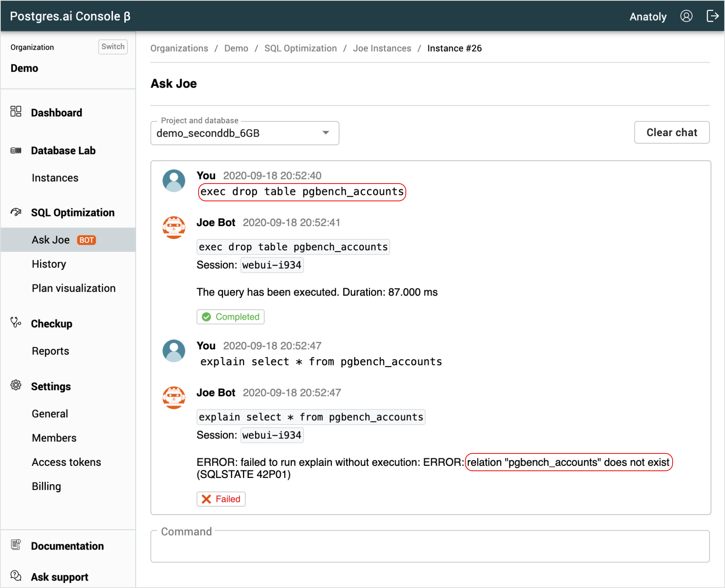725x588 pixels.
Task: Open Checkup Reports
Action: pos(50,351)
